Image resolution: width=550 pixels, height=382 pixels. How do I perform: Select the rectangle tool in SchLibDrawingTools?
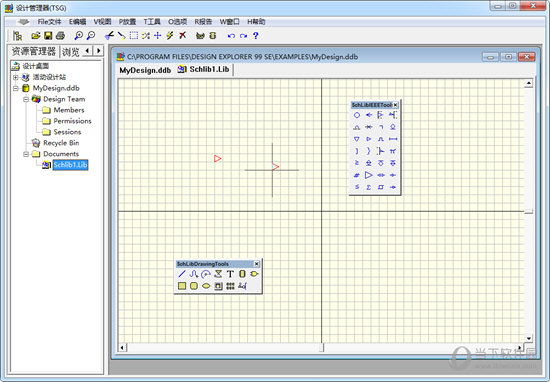(x=182, y=286)
